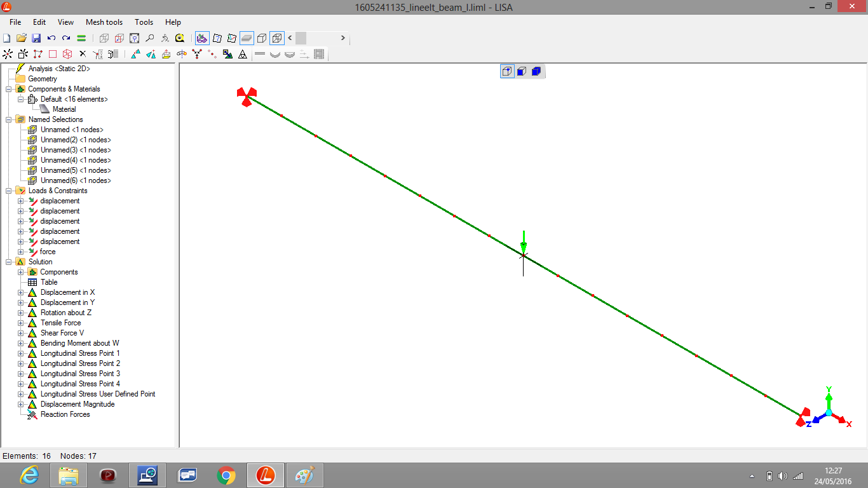Screen dimensions: 868x488
Task: Open the Table item under Solution
Action: pyautogui.click(x=49, y=282)
